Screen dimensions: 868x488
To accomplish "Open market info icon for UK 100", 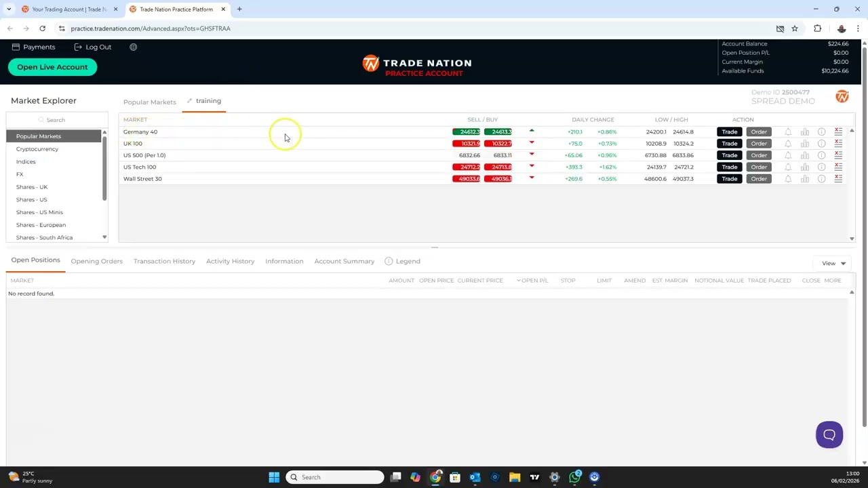I will pos(821,144).
